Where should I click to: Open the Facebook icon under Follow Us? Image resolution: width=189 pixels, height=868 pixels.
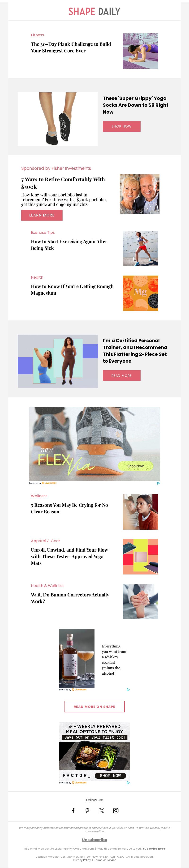pyautogui.click(x=73, y=811)
